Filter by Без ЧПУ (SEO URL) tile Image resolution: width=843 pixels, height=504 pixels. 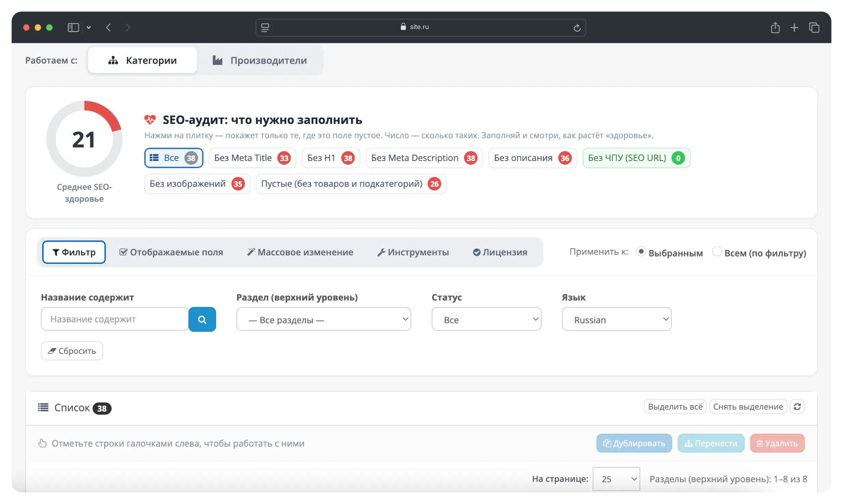(x=636, y=158)
